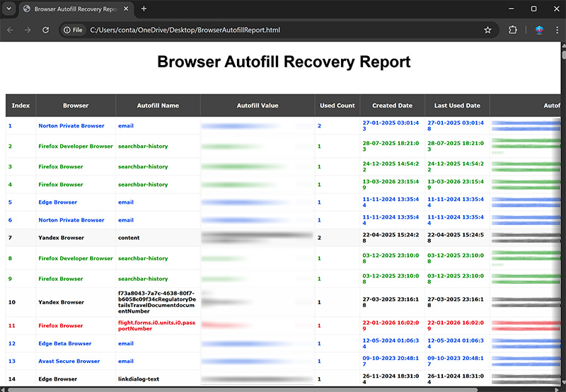Bookmark this page with the star icon
The height and width of the screenshot is (392, 566).
487,30
